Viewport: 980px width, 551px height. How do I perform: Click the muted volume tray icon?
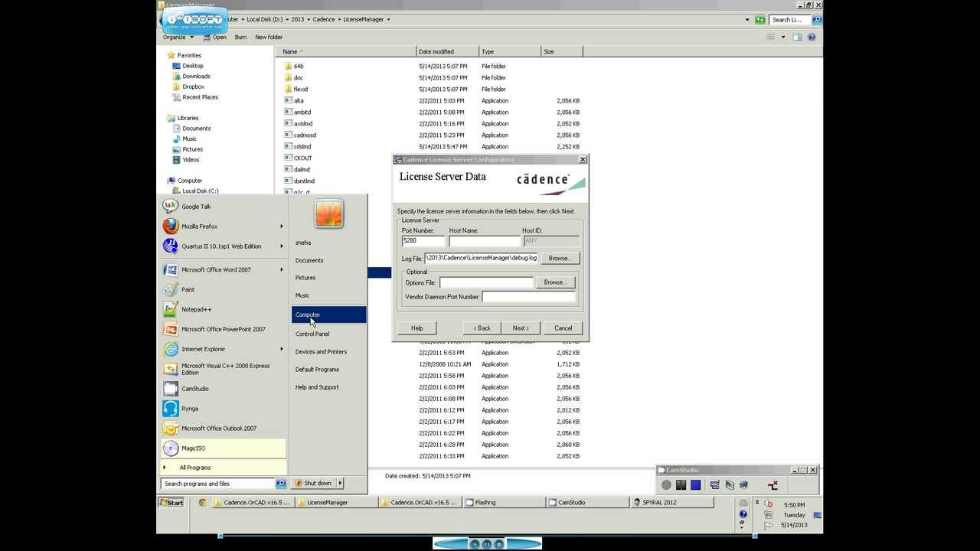[x=768, y=504]
